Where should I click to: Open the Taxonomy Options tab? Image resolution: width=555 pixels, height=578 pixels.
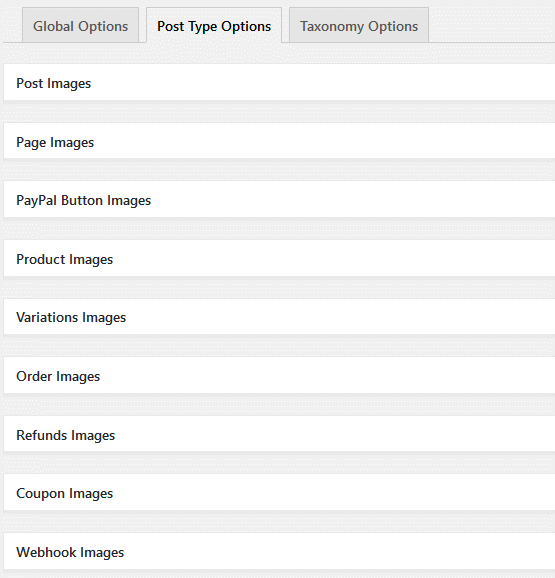[x=359, y=25]
